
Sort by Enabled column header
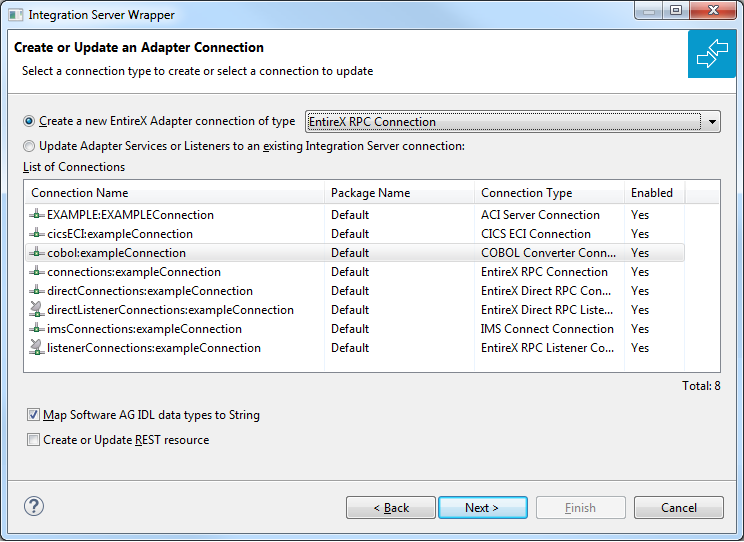pyautogui.click(x=654, y=193)
